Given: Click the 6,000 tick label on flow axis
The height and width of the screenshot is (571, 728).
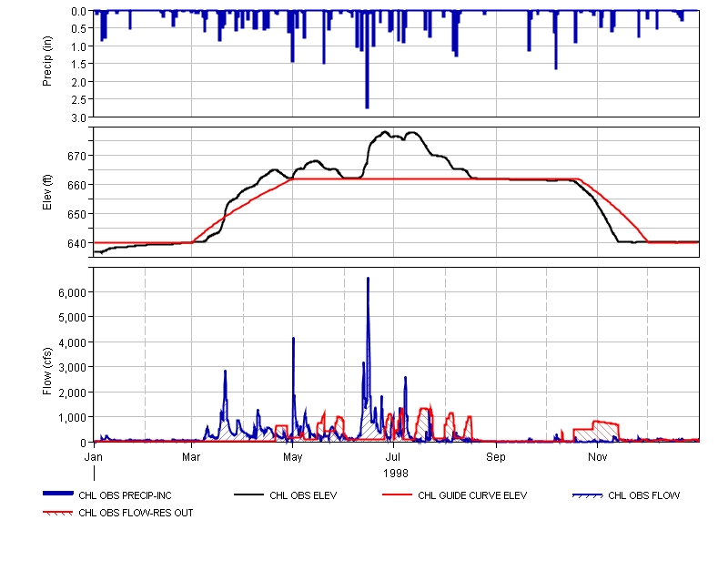Looking at the screenshot, I should 71,292.
